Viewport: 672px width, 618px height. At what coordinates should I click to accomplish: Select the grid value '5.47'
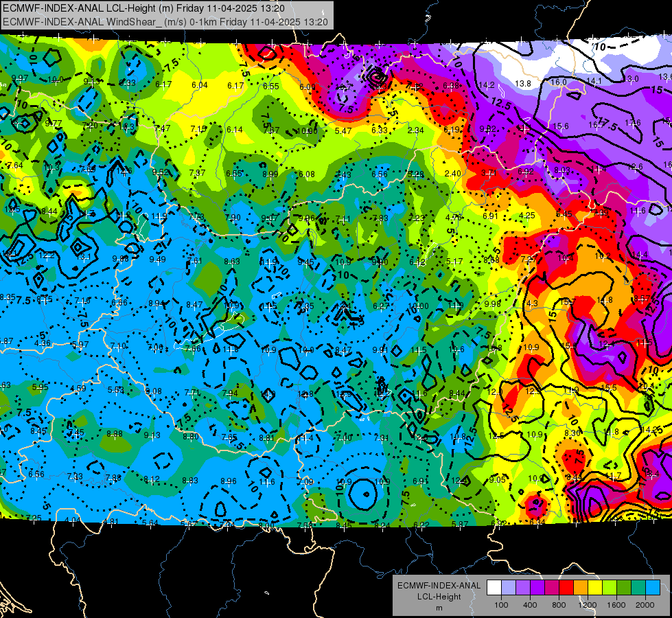click(343, 130)
